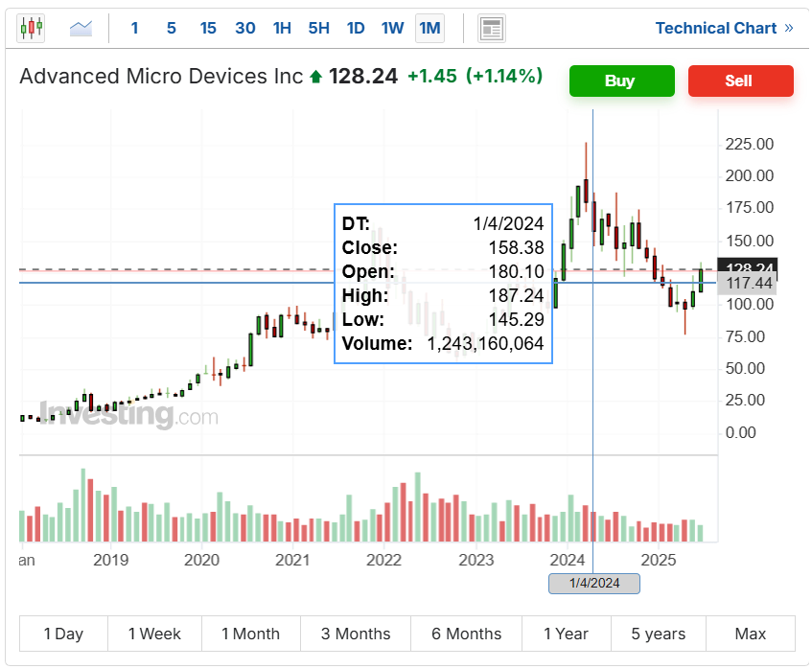Click the 2021 label on time axis
The height and width of the screenshot is (669, 812).
click(x=292, y=560)
